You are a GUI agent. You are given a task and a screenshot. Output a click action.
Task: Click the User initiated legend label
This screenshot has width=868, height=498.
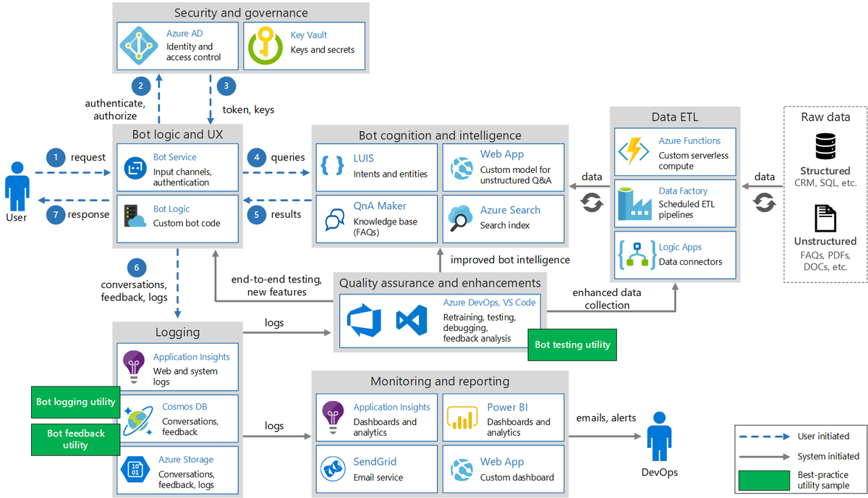[823, 436]
